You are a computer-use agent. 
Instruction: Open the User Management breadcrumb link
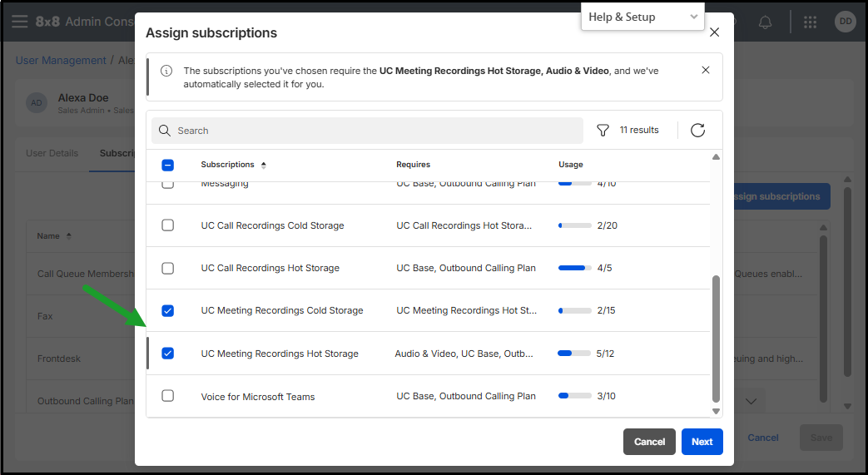click(x=61, y=61)
